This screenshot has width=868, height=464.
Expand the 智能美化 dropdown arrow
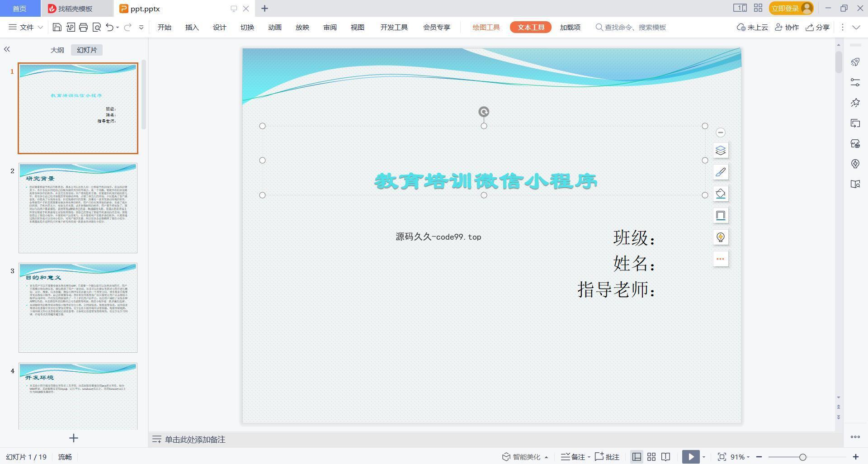[546, 457]
